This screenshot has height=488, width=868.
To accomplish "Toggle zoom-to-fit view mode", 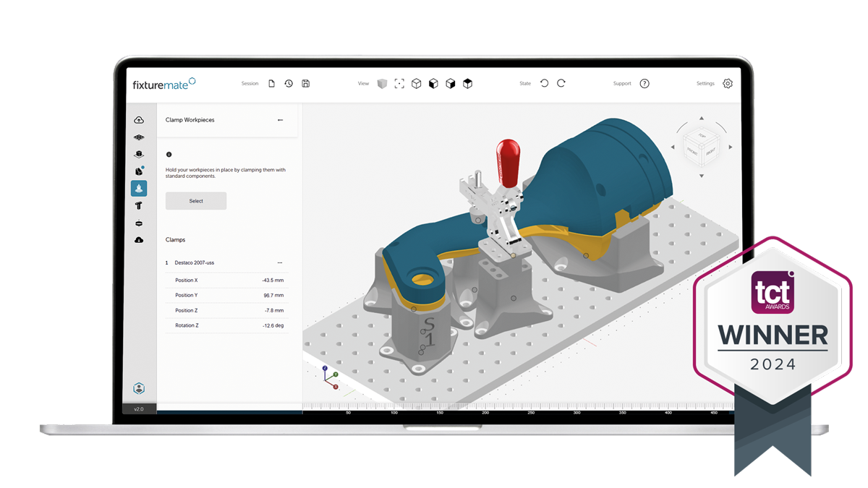I will click(x=399, y=83).
